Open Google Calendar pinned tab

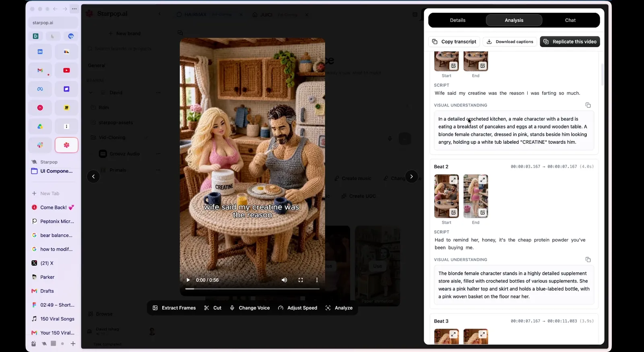click(40, 52)
